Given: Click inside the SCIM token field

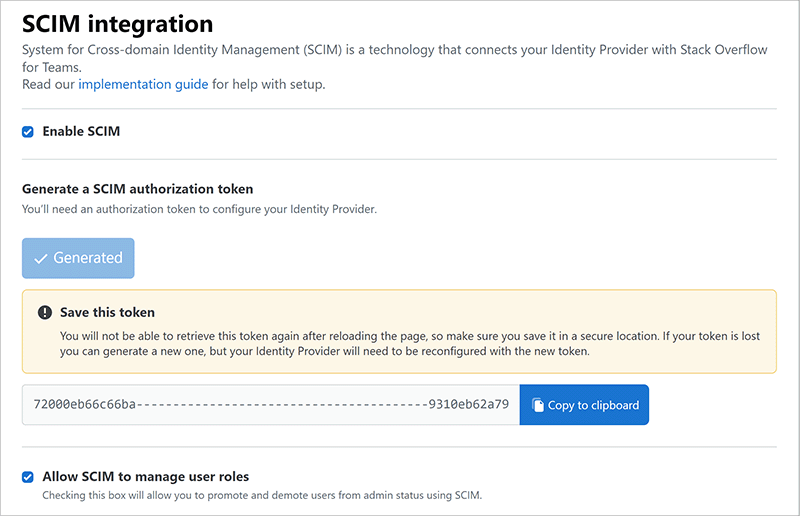Looking at the screenshot, I should click(x=270, y=405).
